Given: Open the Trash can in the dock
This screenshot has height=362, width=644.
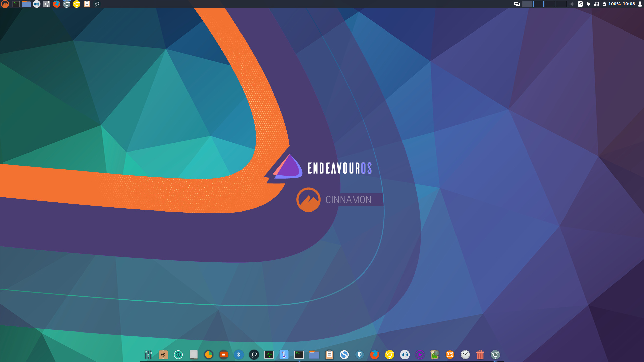Looking at the screenshot, I should (x=480, y=355).
